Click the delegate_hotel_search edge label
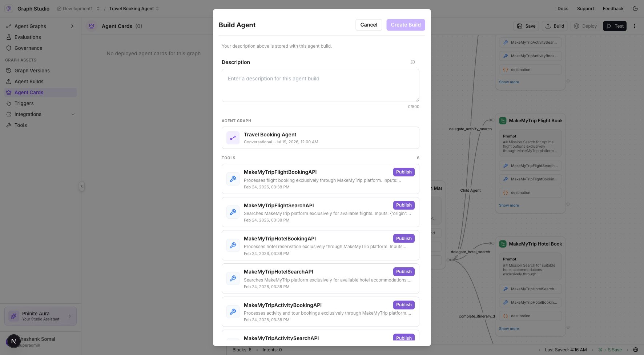This screenshot has height=355, width=644. 470,252
